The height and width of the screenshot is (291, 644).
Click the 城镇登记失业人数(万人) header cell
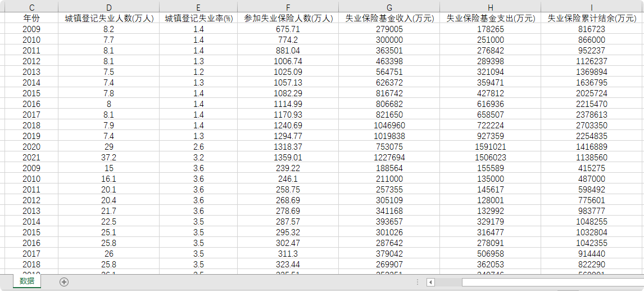[109, 18]
